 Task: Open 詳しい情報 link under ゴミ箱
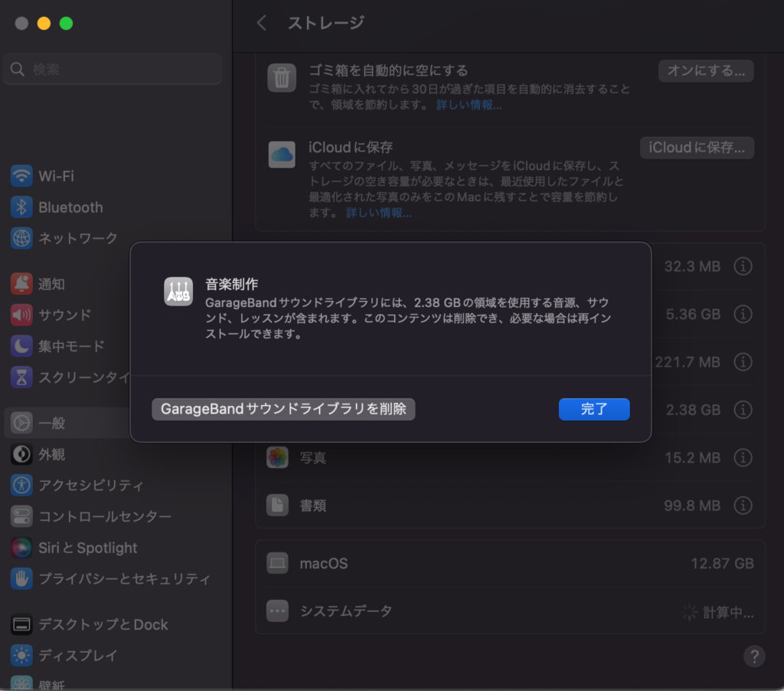click(x=469, y=105)
